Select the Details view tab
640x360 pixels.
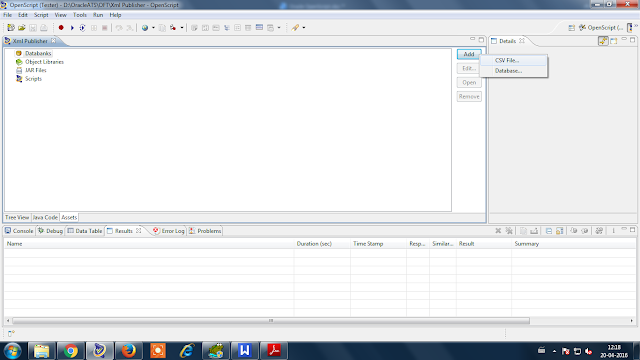(x=507, y=41)
